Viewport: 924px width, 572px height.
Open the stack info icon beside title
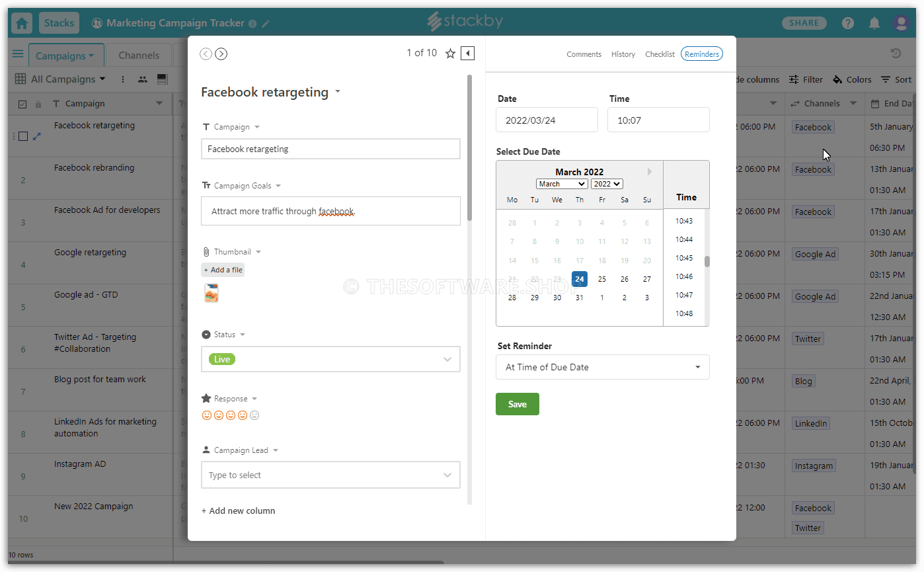[x=252, y=24]
